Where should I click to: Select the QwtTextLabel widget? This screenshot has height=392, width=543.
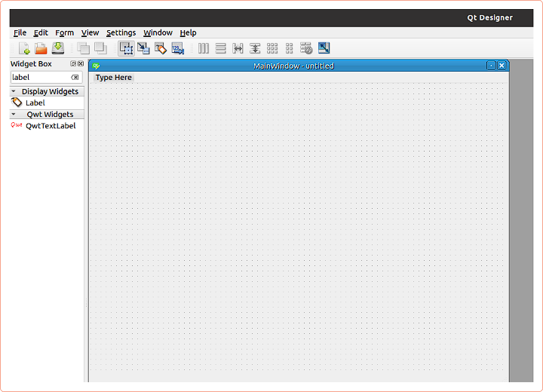click(x=50, y=126)
